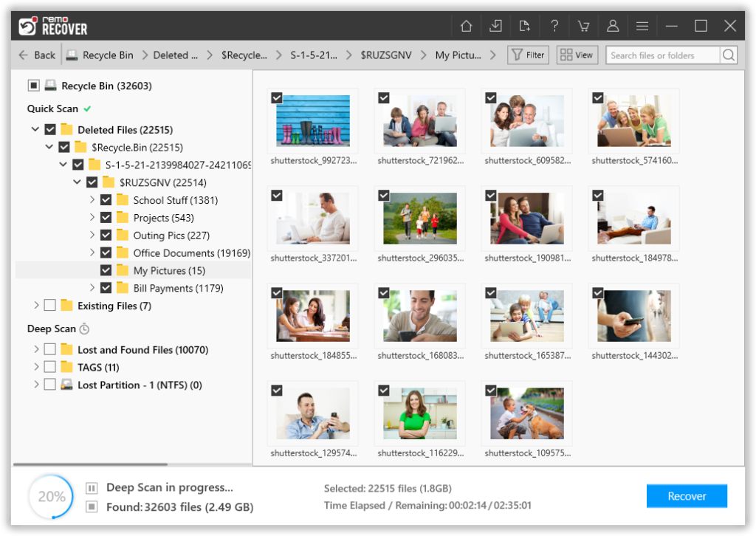Expand the School Stuff folder

(92, 199)
